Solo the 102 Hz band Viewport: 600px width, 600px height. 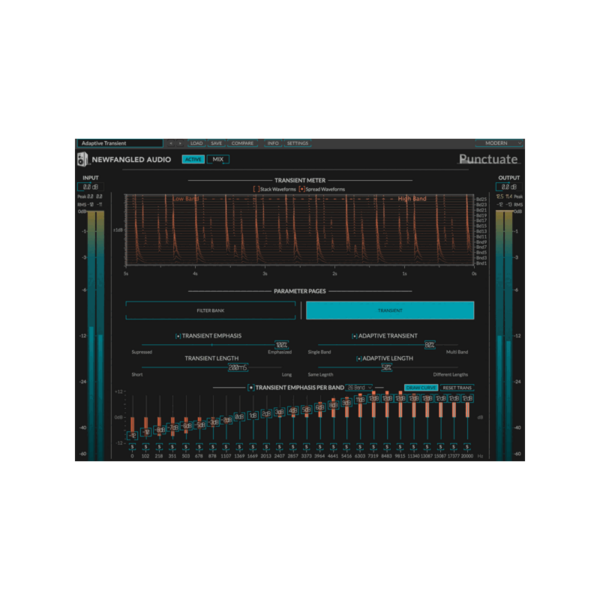pos(146,447)
